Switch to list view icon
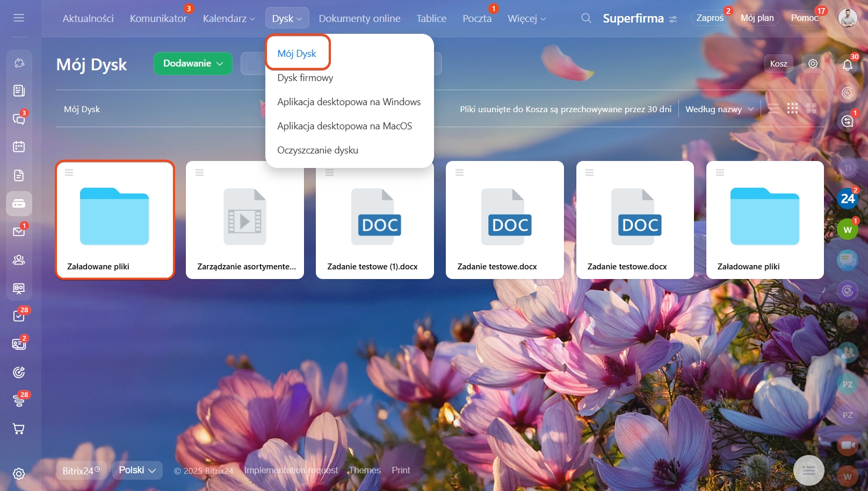868x491 pixels. click(774, 108)
